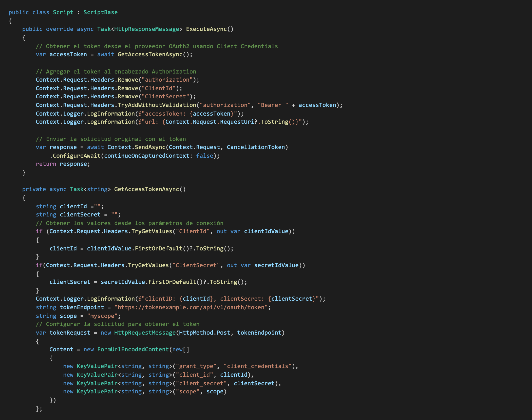This screenshot has width=532, height=420.
Task: Select the comment "// Obtener el token desde el proveedor OAuth2"
Action: point(112,46)
